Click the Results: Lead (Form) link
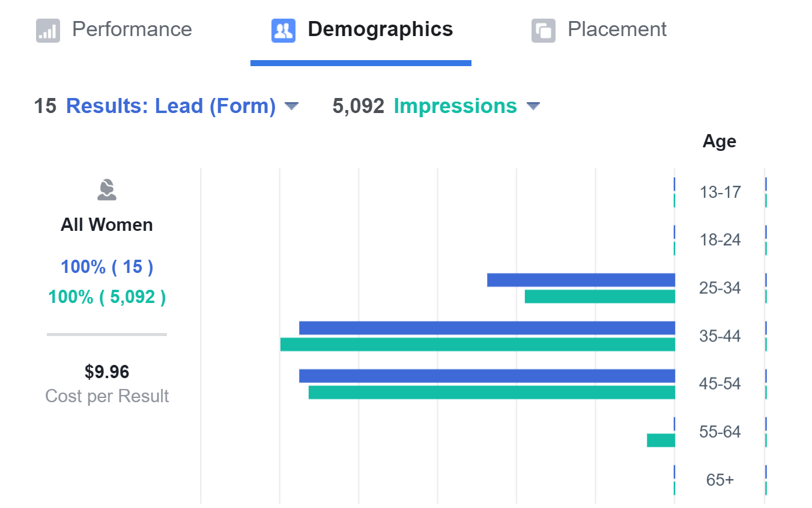 point(171,106)
